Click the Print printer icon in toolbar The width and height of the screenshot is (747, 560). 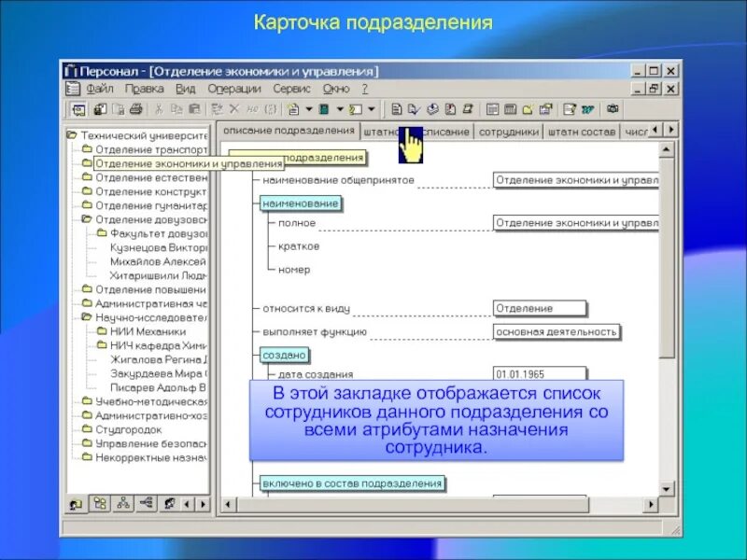135,109
